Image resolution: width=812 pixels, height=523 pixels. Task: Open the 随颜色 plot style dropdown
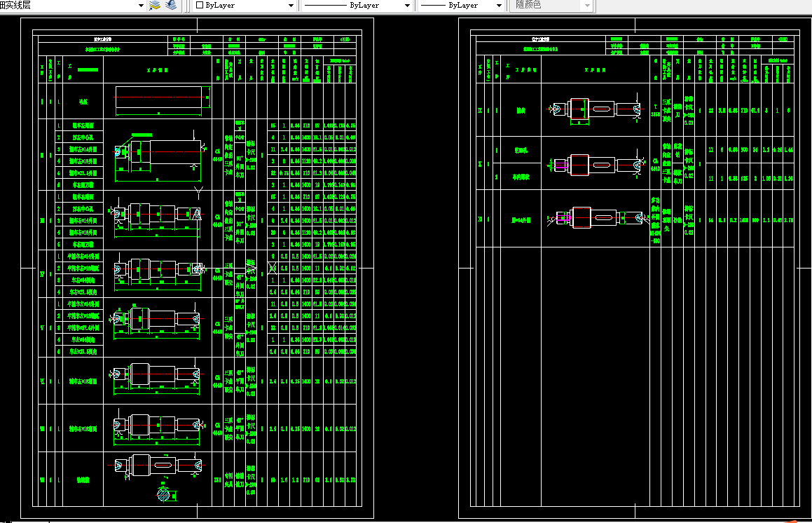[586, 6]
